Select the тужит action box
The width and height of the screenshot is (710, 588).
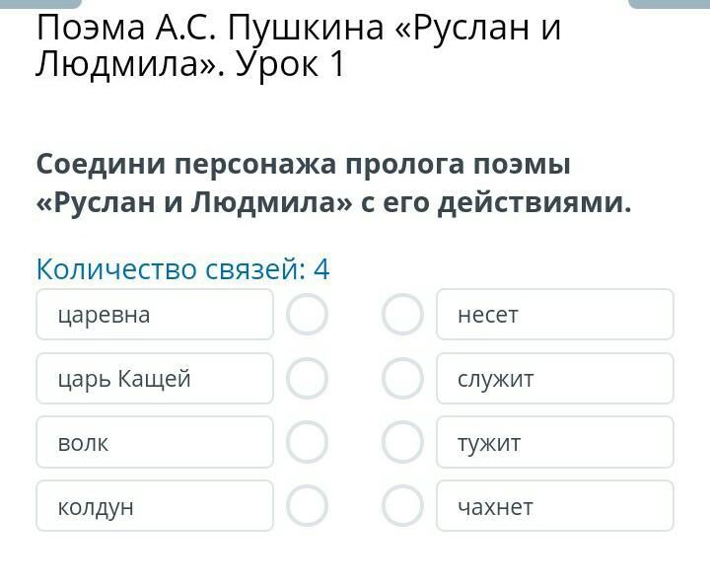(555, 442)
